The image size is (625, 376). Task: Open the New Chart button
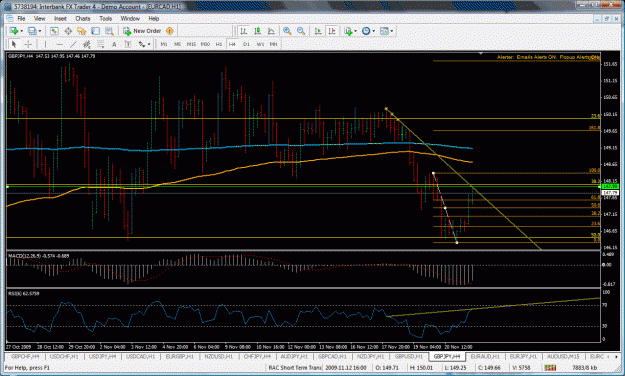pyautogui.click(x=14, y=31)
